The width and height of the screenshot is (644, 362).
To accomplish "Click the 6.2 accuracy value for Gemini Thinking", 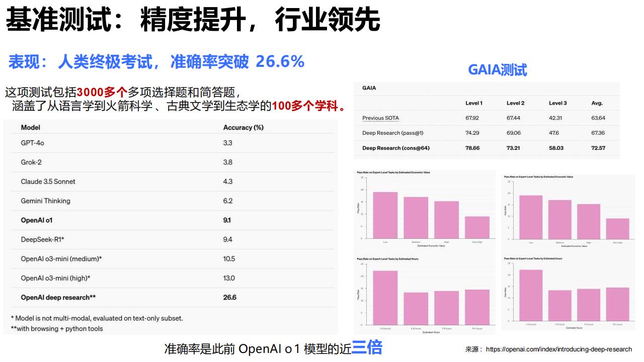I will click(x=228, y=201).
